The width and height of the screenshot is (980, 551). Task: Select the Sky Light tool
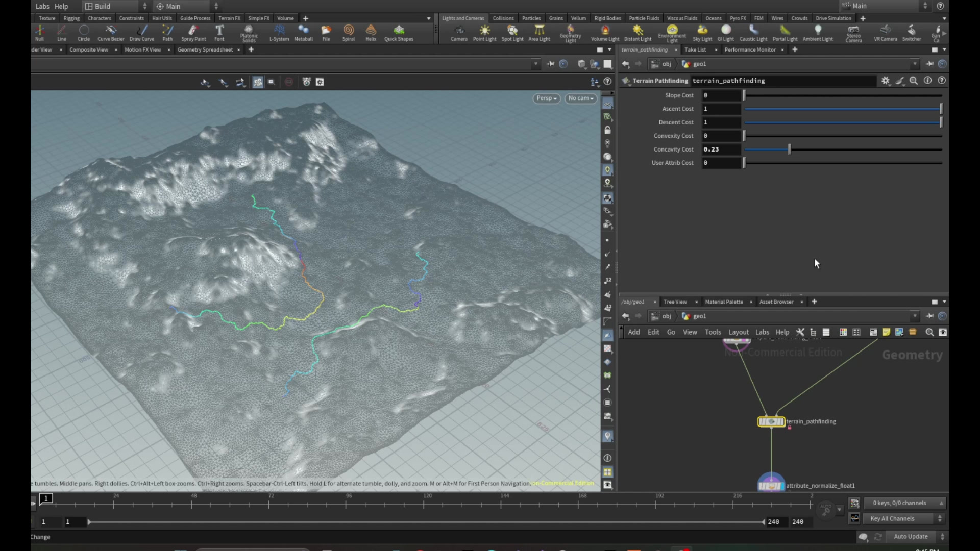(x=702, y=33)
